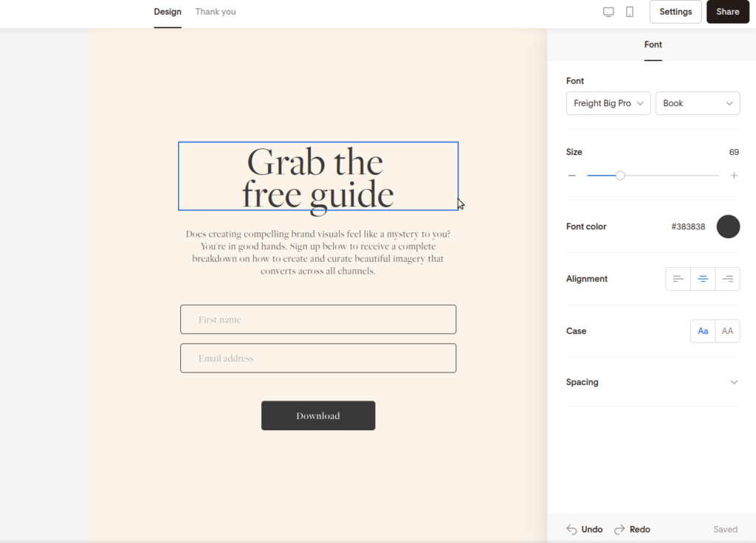Screen dimensions: 756x543
Task: Open the Book font weight dropdown
Action: pyautogui.click(x=698, y=103)
